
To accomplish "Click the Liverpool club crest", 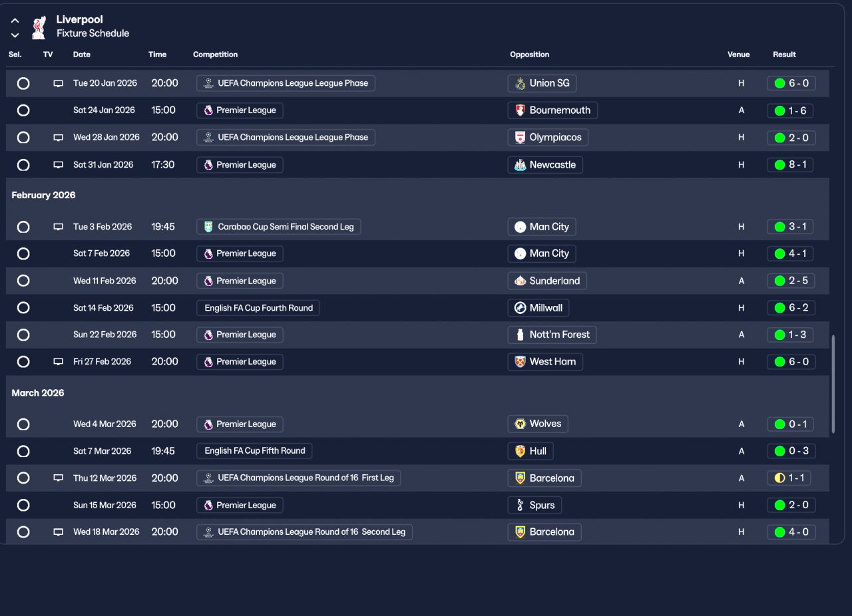I will [39, 27].
